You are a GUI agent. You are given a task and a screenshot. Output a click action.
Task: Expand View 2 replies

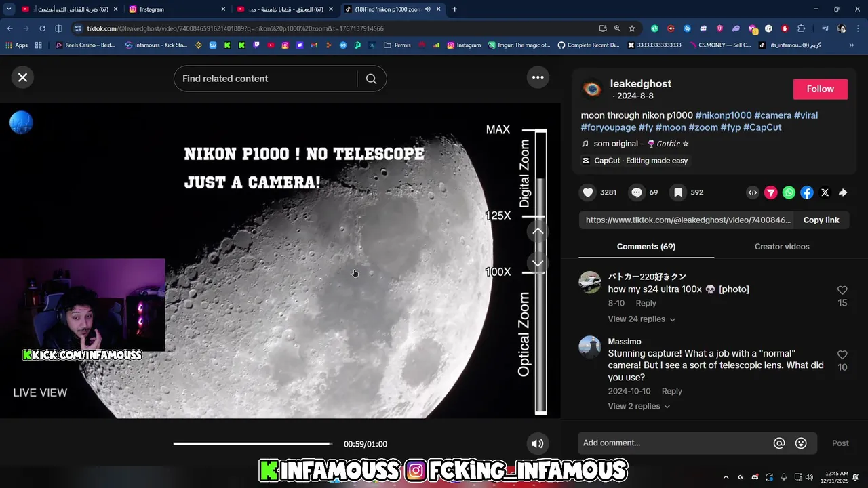pos(639,406)
